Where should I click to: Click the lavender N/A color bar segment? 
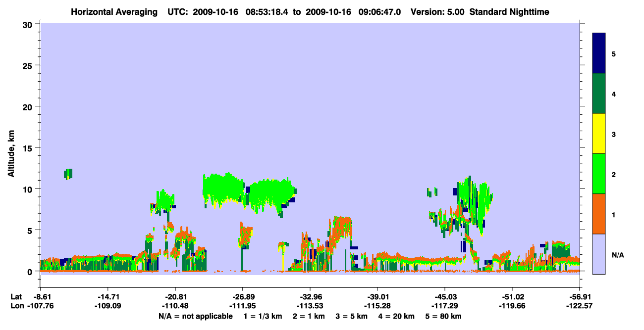click(x=599, y=254)
